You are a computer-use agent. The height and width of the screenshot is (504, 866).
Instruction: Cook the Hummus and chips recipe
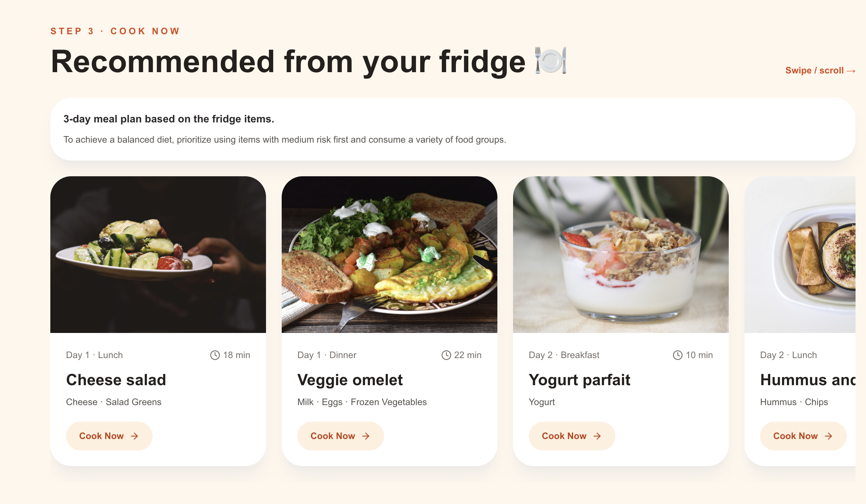pos(803,436)
